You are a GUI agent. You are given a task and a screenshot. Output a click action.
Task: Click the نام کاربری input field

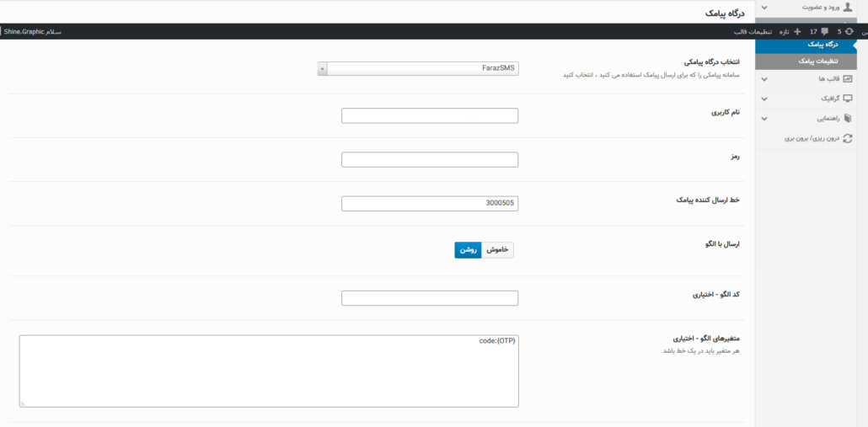(430, 115)
